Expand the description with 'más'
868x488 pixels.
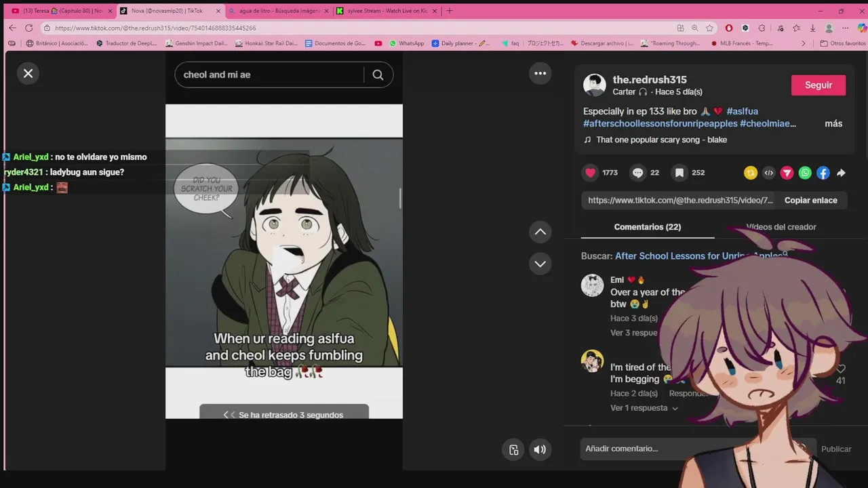[x=833, y=123]
